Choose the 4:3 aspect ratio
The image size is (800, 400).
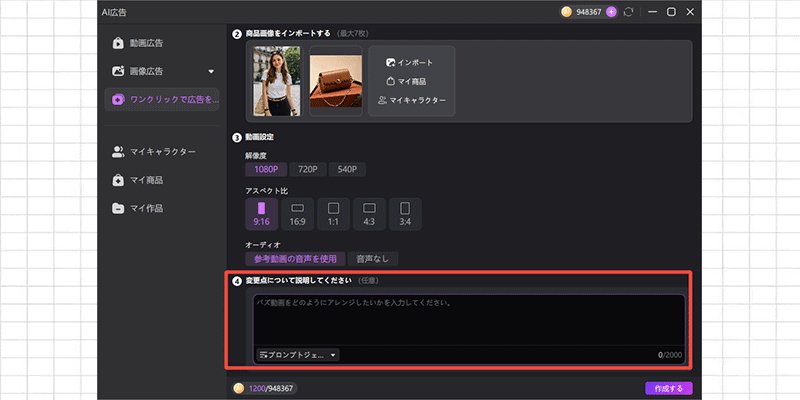369,214
